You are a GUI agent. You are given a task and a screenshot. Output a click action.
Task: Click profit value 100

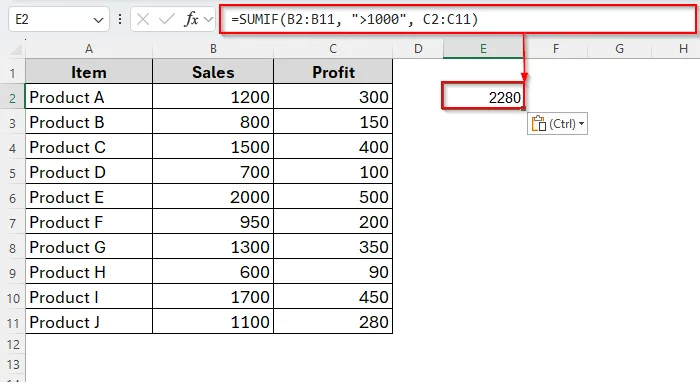(333, 172)
